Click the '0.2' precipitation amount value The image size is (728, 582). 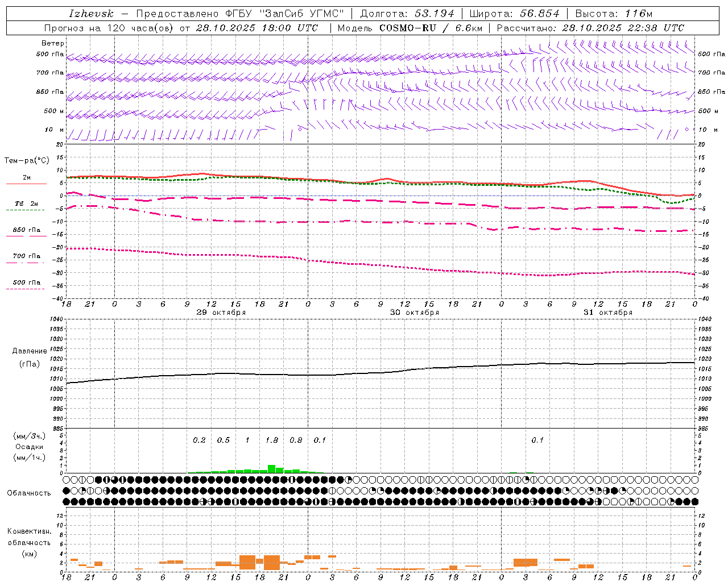pos(199,440)
